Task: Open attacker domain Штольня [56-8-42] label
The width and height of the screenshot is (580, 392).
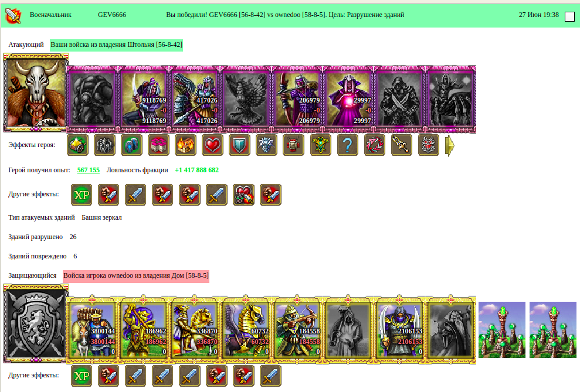Action: 116,45
